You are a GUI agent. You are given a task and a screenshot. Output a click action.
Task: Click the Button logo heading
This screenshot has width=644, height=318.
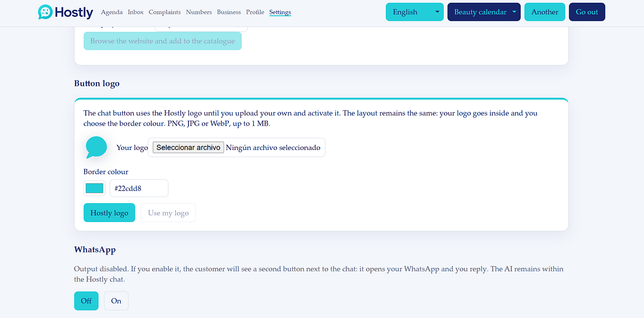(x=97, y=83)
